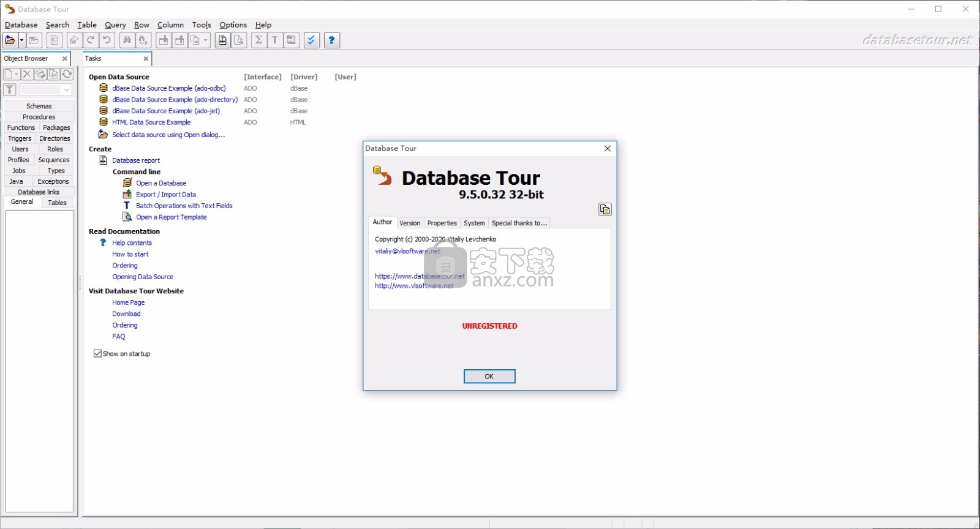980x529 pixels.
Task: Click the report preview magnifier icon
Action: pos(239,40)
